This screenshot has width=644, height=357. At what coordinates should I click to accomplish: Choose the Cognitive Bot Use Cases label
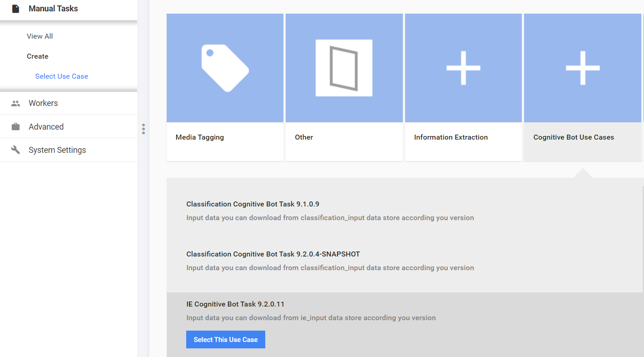(574, 137)
